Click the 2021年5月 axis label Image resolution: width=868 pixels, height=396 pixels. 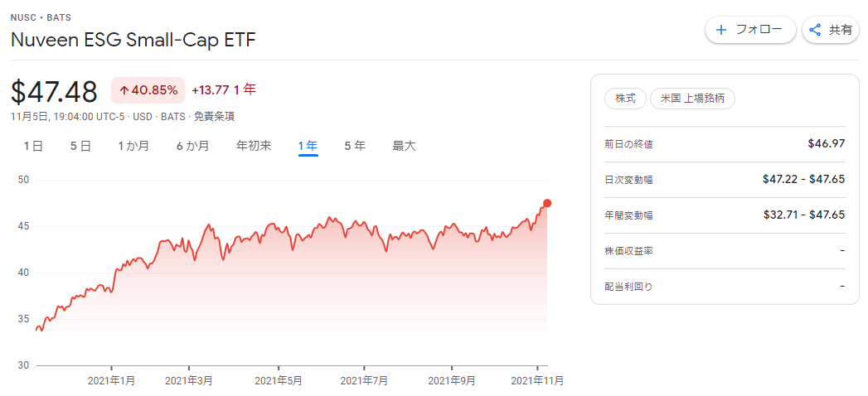pyautogui.click(x=279, y=380)
